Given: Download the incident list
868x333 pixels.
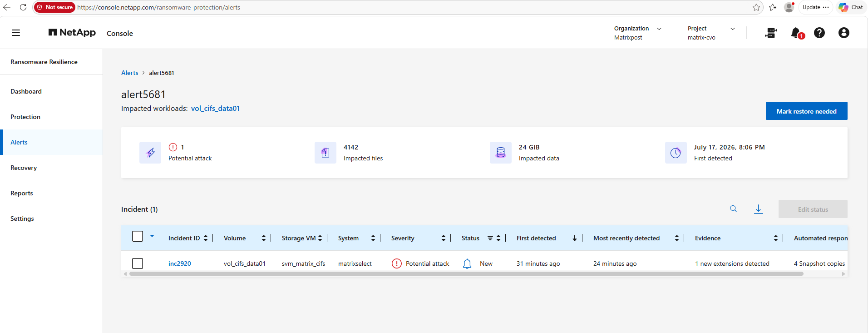Looking at the screenshot, I should click(x=758, y=209).
